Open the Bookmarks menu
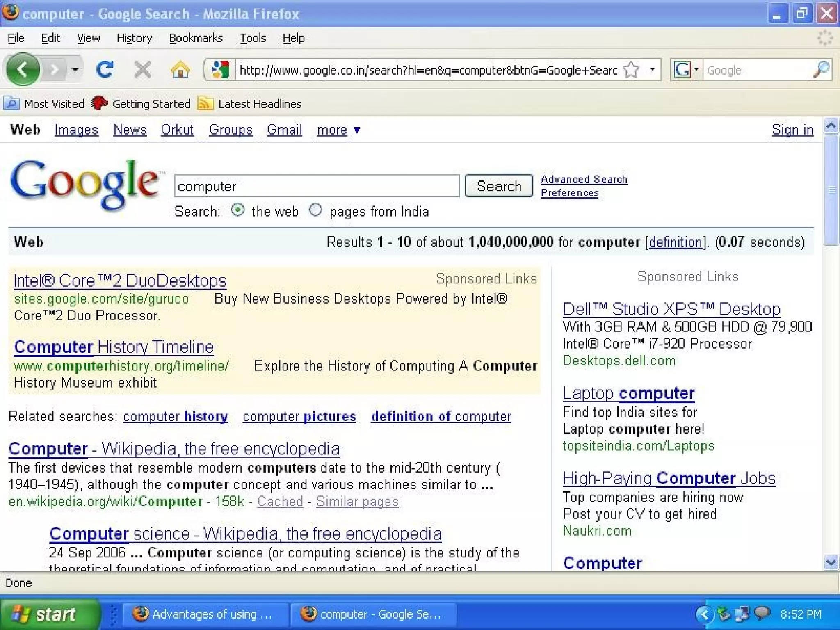The width and height of the screenshot is (840, 630). pos(196,38)
